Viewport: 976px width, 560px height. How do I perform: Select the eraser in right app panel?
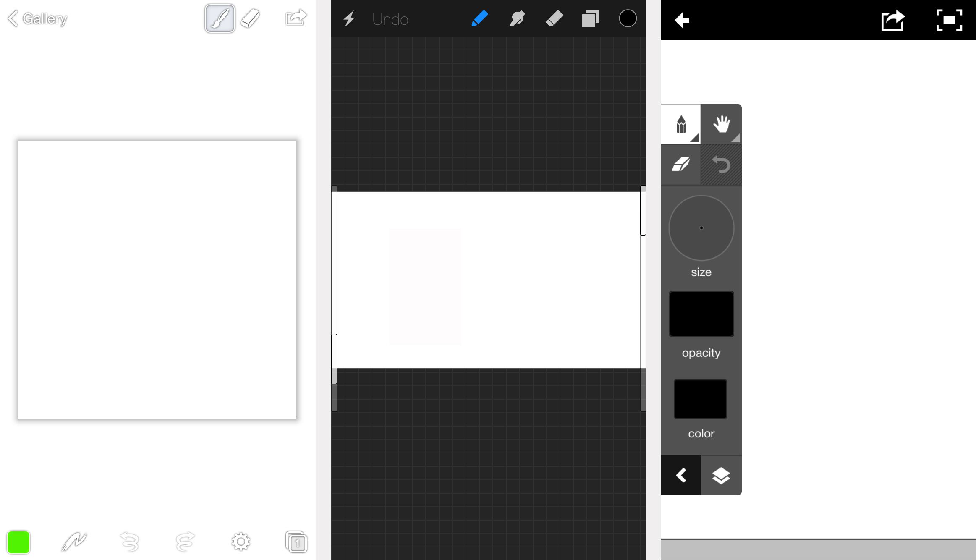(681, 164)
